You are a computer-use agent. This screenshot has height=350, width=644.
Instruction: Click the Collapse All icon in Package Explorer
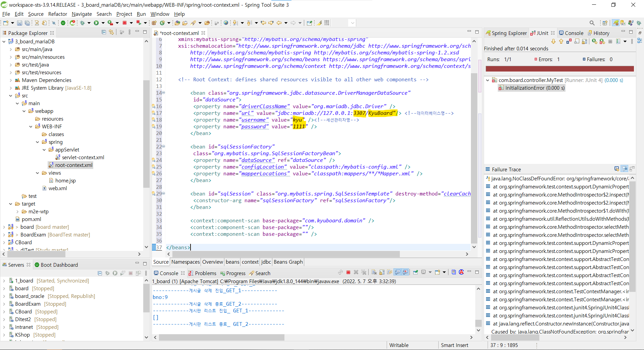[x=104, y=32]
